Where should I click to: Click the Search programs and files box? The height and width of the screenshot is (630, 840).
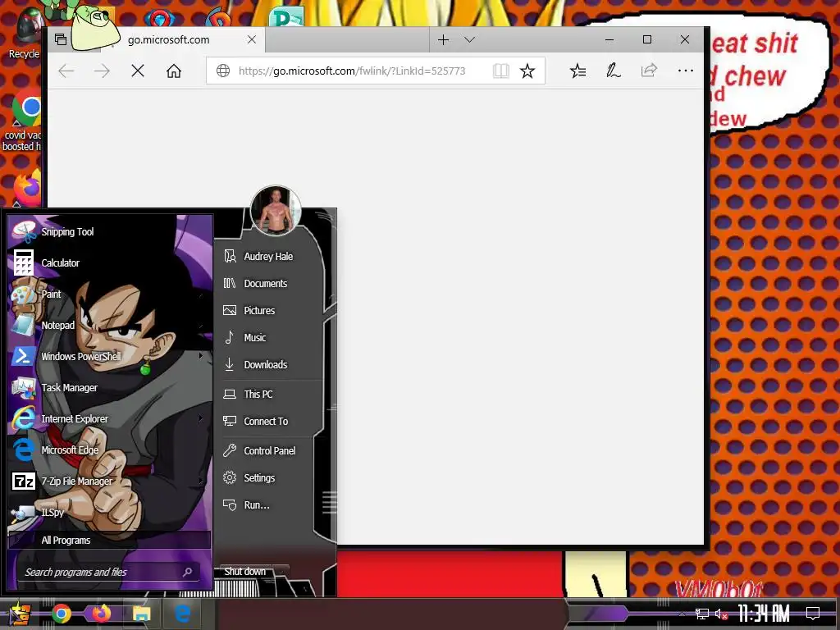pyautogui.click(x=109, y=572)
